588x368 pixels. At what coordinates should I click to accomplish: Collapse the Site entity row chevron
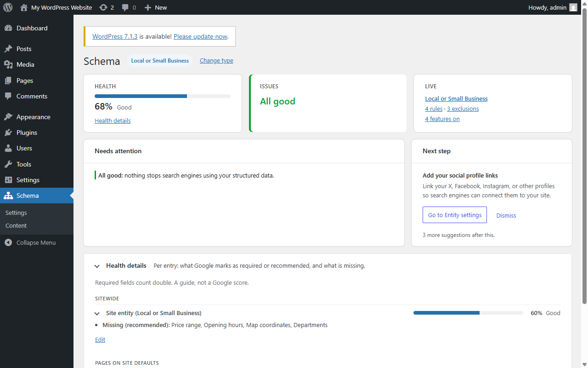pyautogui.click(x=97, y=313)
